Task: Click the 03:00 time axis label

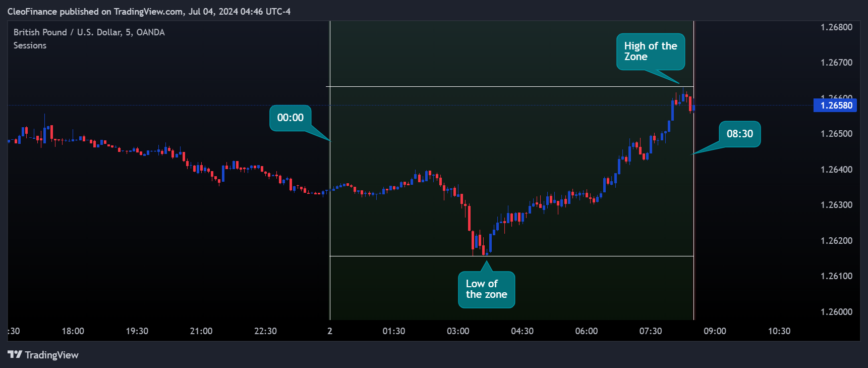Action: (x=458, y=331)
